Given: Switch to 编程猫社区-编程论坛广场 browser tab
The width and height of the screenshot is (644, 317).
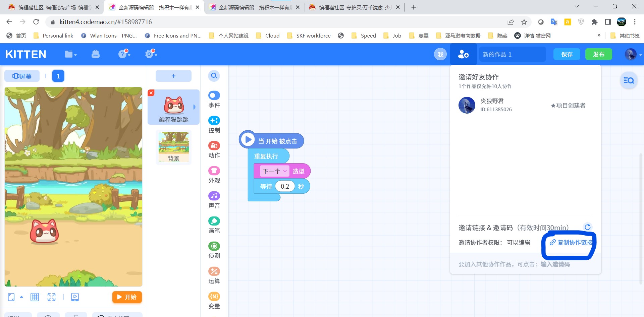Looking at the screenshot, I should click(x=54, y=7).
